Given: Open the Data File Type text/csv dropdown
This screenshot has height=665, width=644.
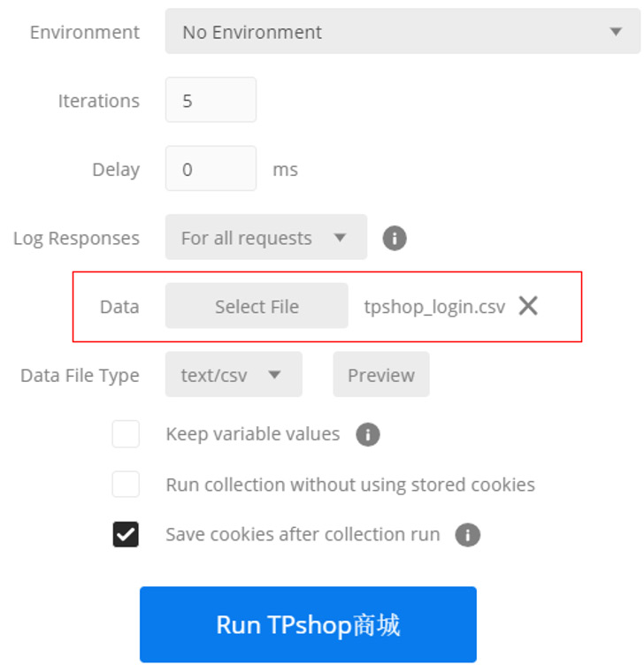Looking at the screenshot, I should [x=234, y=375].
